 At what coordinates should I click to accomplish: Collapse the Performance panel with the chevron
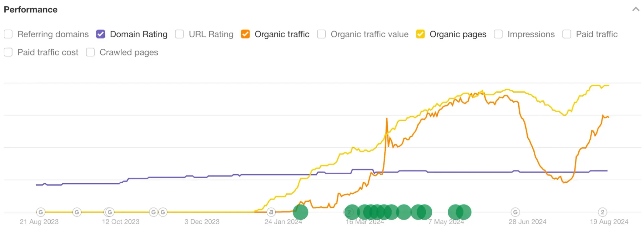coord(636,9)
